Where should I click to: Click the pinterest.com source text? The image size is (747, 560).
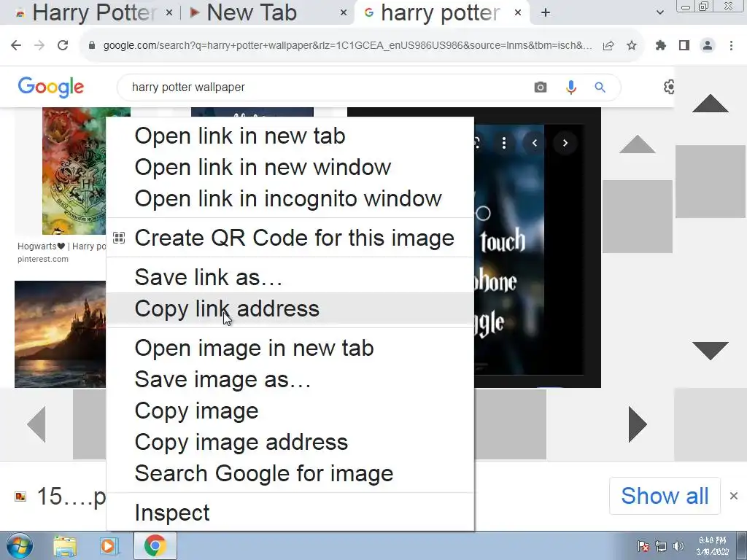(43, 259)
